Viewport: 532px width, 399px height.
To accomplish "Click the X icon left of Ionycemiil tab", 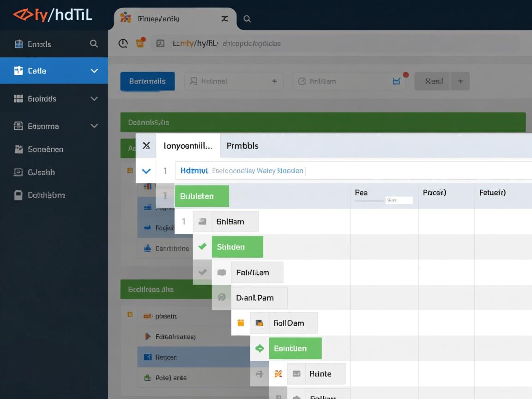I will point(146,145).
